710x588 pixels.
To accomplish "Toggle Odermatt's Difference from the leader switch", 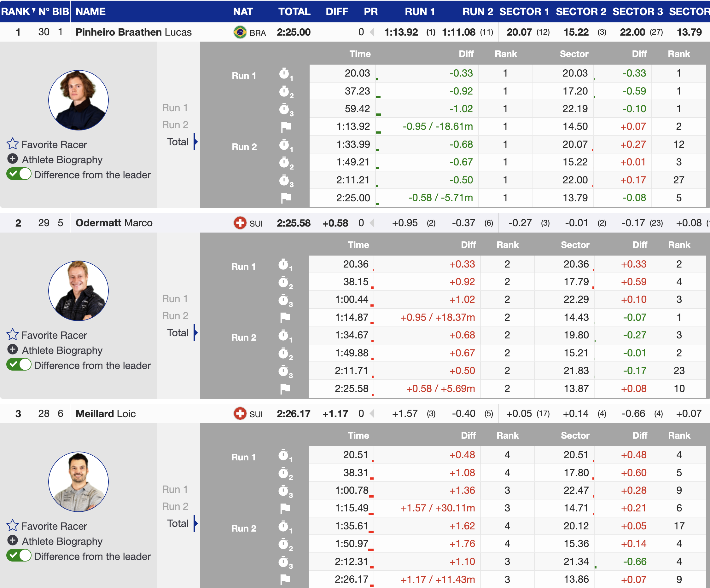I will click(x=19, y=365).
